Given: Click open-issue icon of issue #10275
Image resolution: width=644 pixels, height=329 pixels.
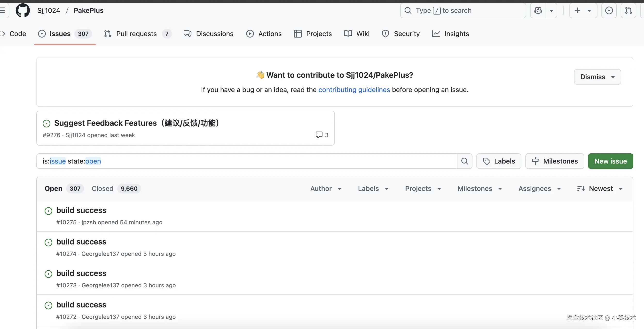Looking at the screenshot, I should [x=48, y=211].
